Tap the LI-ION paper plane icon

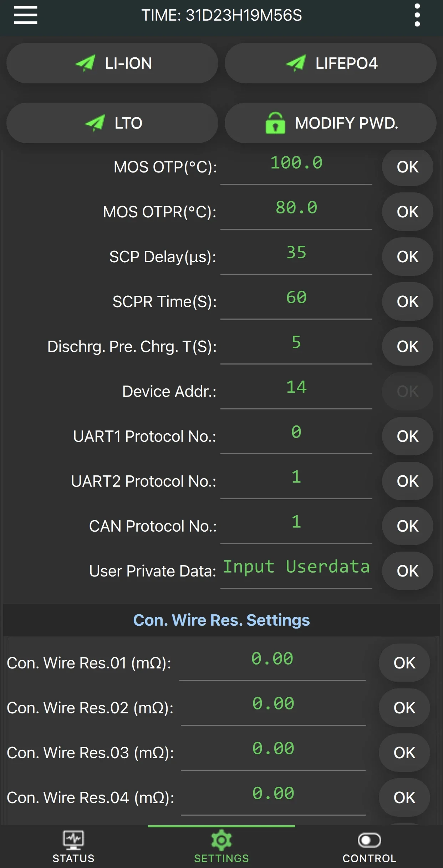click(85, 63)
